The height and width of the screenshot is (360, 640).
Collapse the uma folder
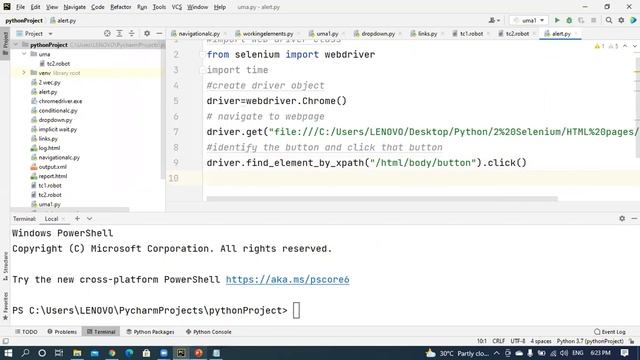pos(24,54)
